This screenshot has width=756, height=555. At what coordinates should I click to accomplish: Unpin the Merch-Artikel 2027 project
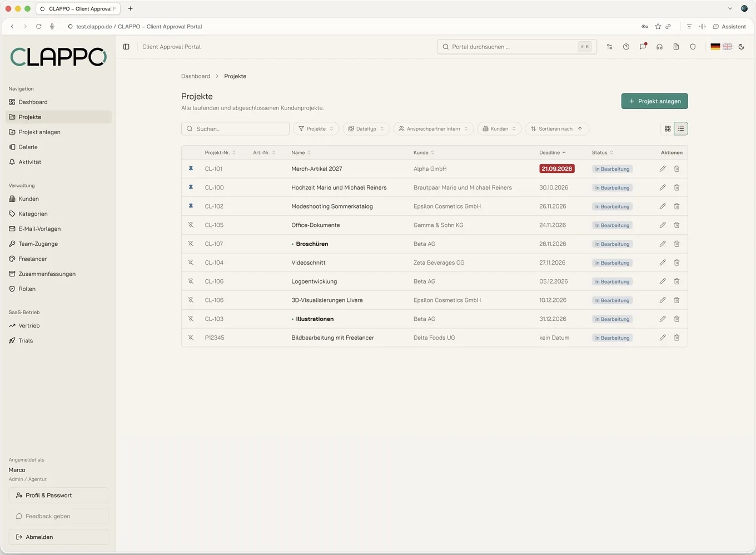pos(191,169)
